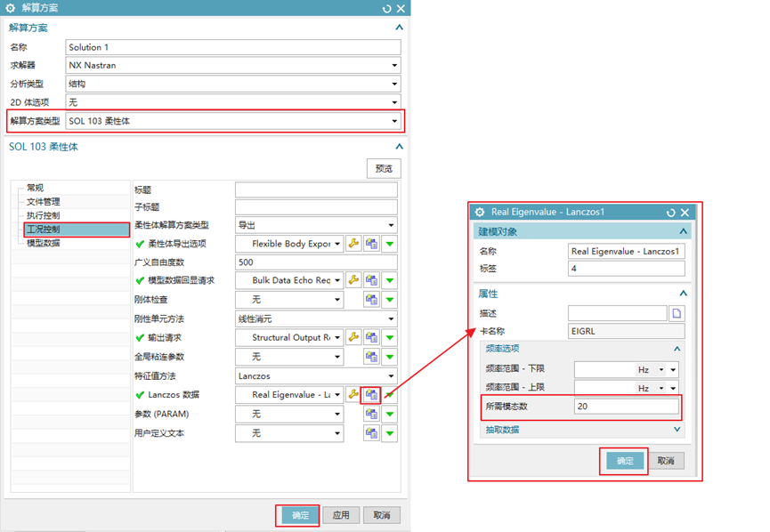The image size is (770, 532).
Task: Click 应用 button
Action: tap(341, 515)
